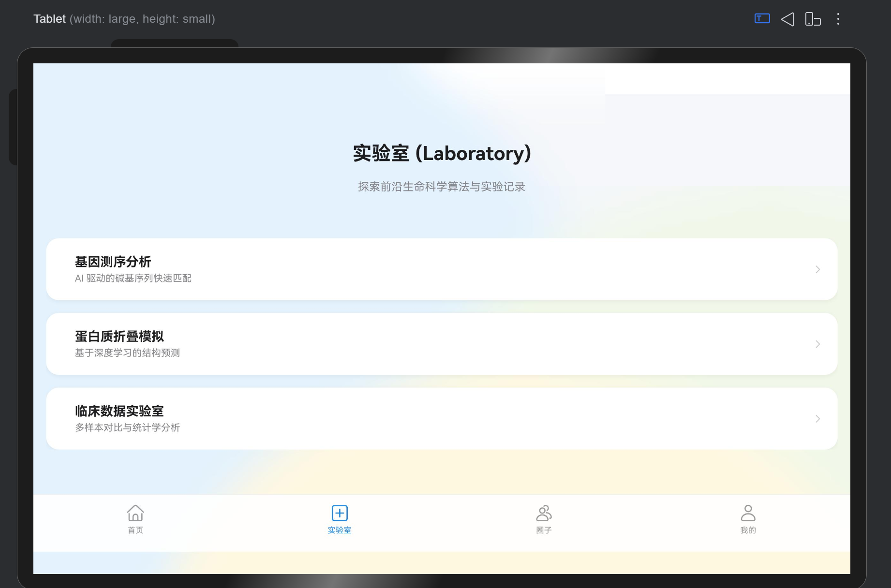
Task: Click the back triangle icon near top right
Action: [x=787, y=19]
